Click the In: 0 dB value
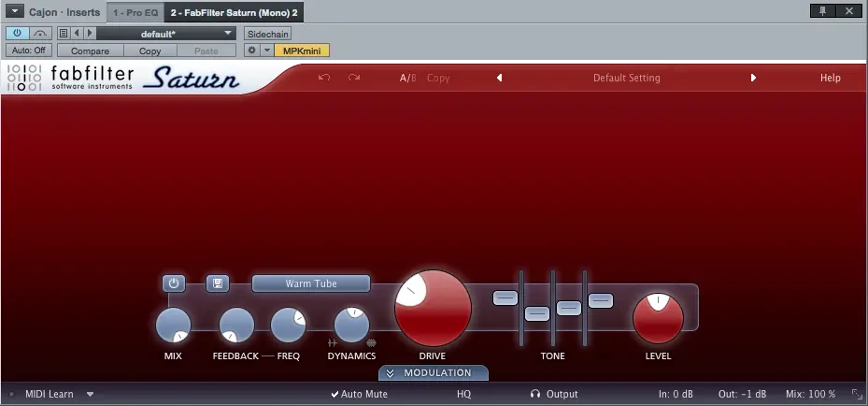The width and height of the screenshot is (868, 406). coord(676,395)
